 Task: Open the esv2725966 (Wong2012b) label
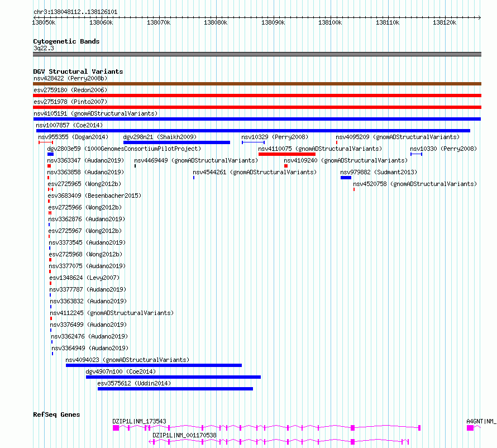click(85, 207)
